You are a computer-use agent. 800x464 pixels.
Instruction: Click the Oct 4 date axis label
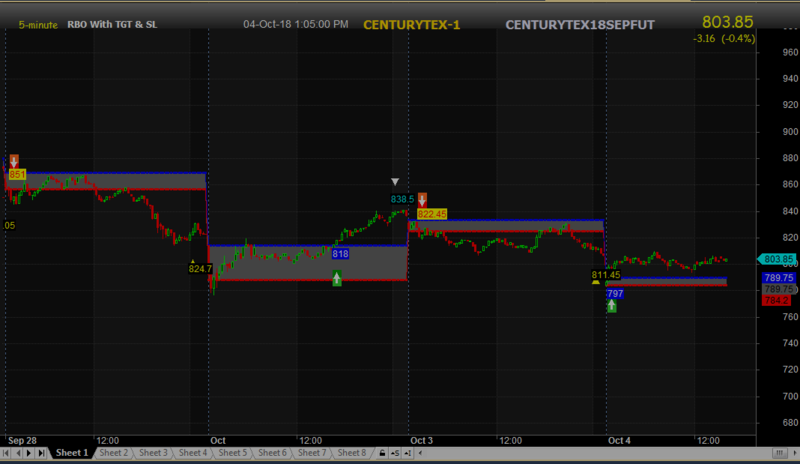tap(619, 441)
